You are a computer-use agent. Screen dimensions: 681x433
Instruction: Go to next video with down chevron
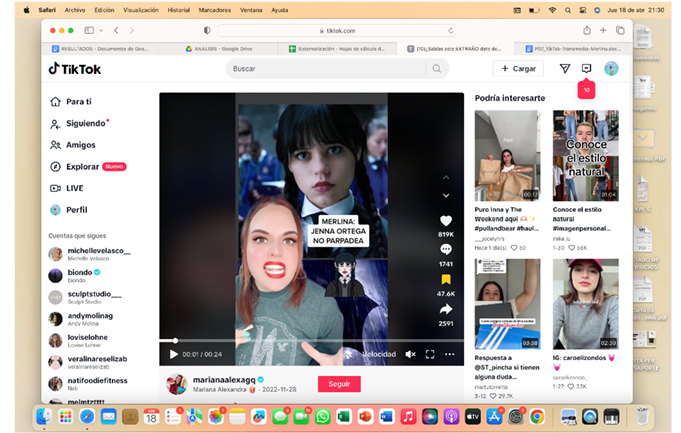click(x=446, y=196)
